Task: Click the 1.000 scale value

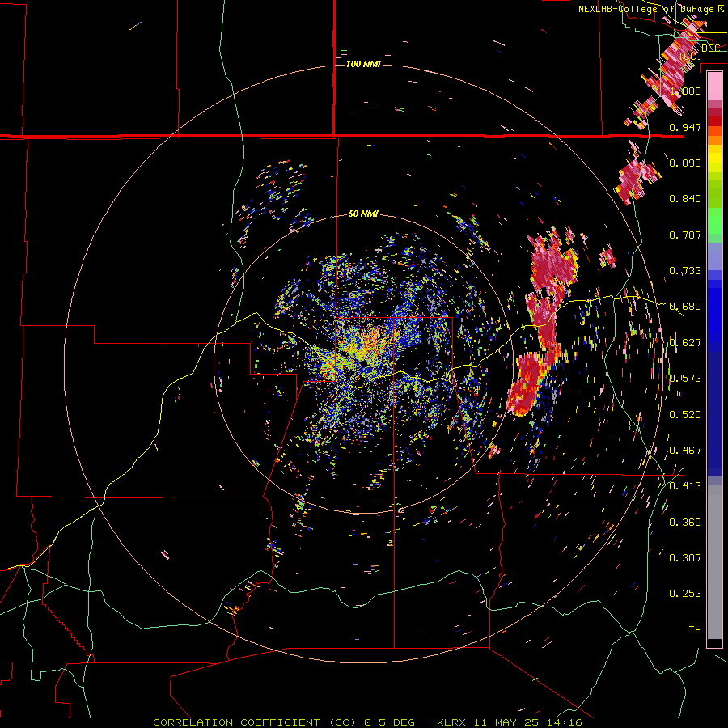Action: click(685, 91)
